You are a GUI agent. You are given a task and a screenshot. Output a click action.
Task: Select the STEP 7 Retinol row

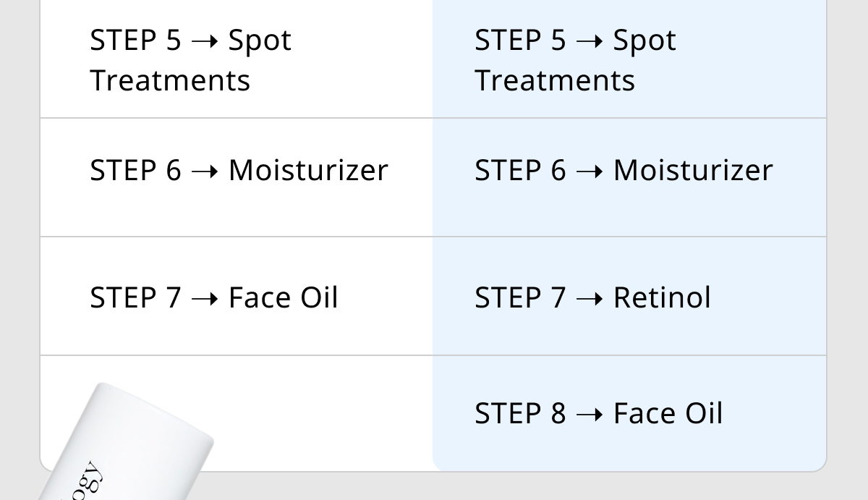tap(629, 296)
